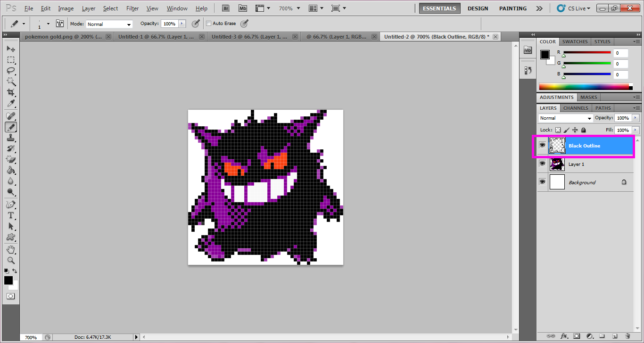The width and height of the screenshot is (644, 343).
Task: Add a layer mask
Action: (x=577, y=336)
